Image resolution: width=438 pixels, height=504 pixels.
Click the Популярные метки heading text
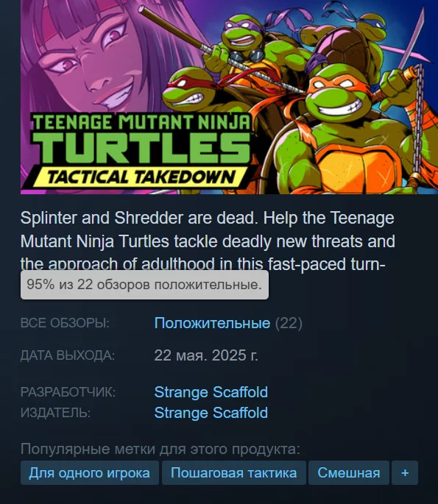coord(160,449)
